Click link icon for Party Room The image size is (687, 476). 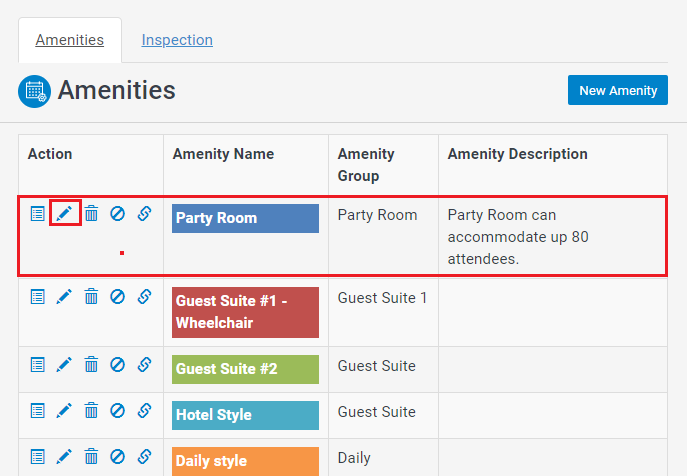[144, 213]
